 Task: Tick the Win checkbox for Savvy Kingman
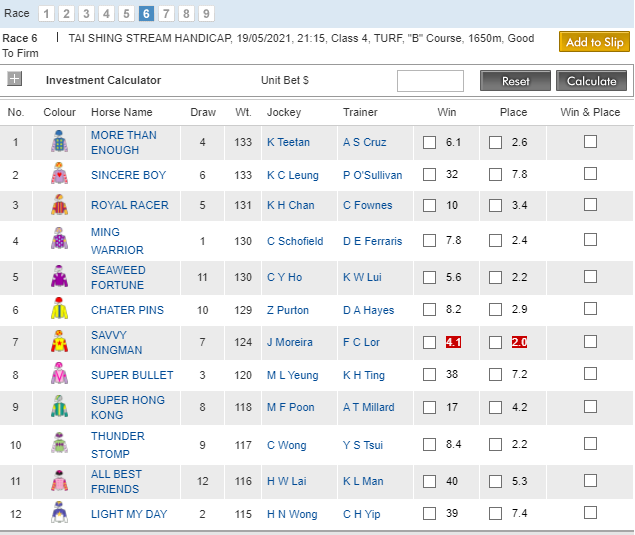click(x=430, y=342)
